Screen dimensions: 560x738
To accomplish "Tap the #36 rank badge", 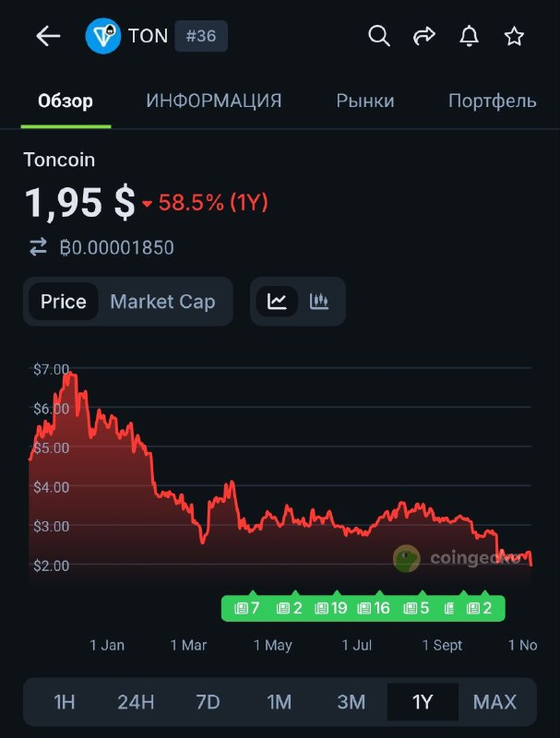I will [x=201, y=36].
